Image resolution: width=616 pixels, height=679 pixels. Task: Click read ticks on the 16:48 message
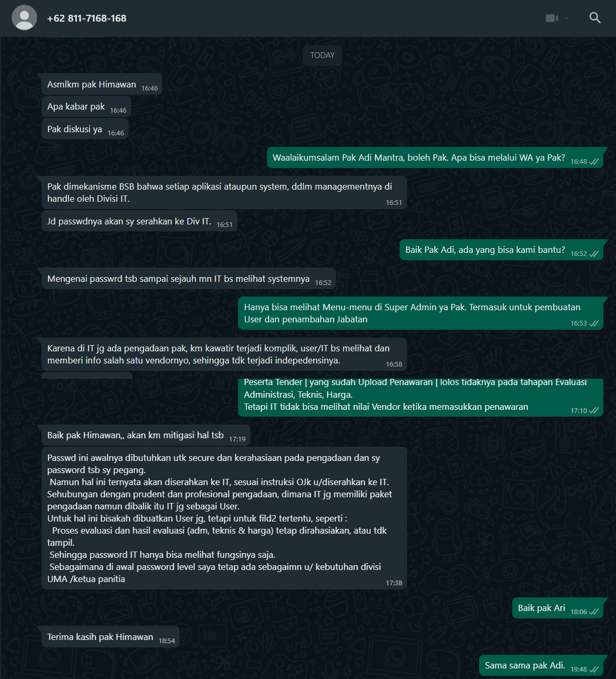point(594,162)
